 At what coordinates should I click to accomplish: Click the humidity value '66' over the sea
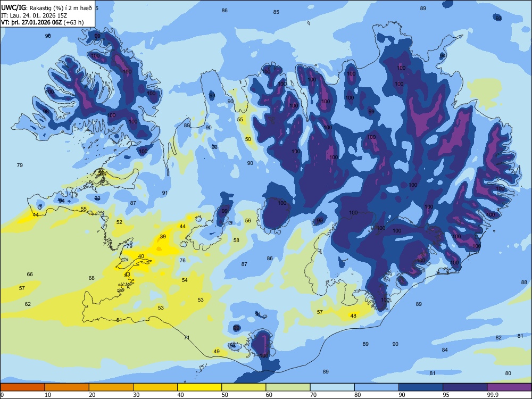click(30, 274)
